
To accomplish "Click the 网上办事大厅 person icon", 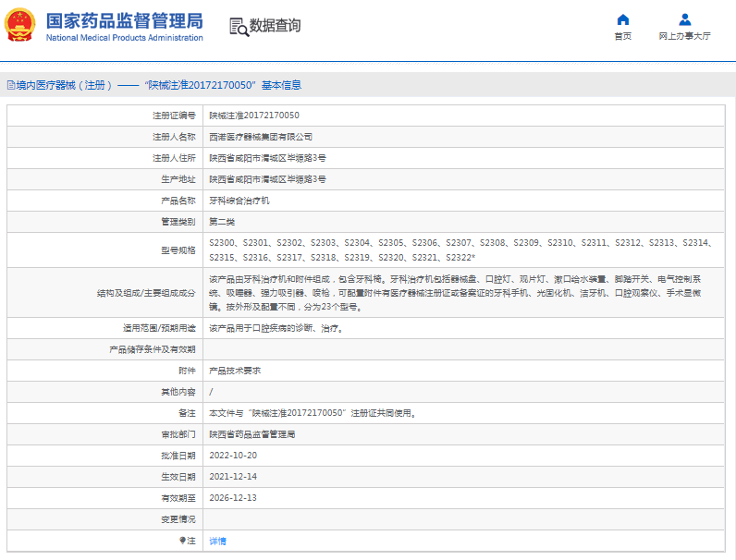I will [684, 19].
